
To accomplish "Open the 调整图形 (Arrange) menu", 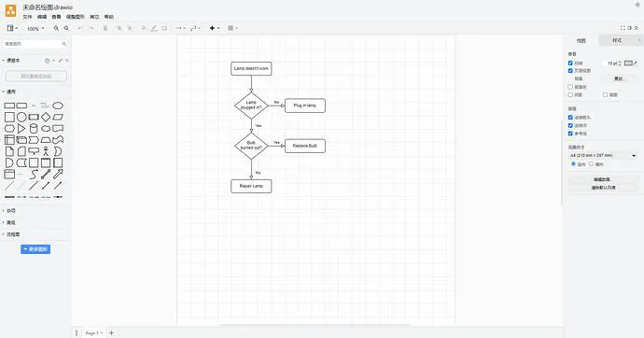I will point(76,17).
